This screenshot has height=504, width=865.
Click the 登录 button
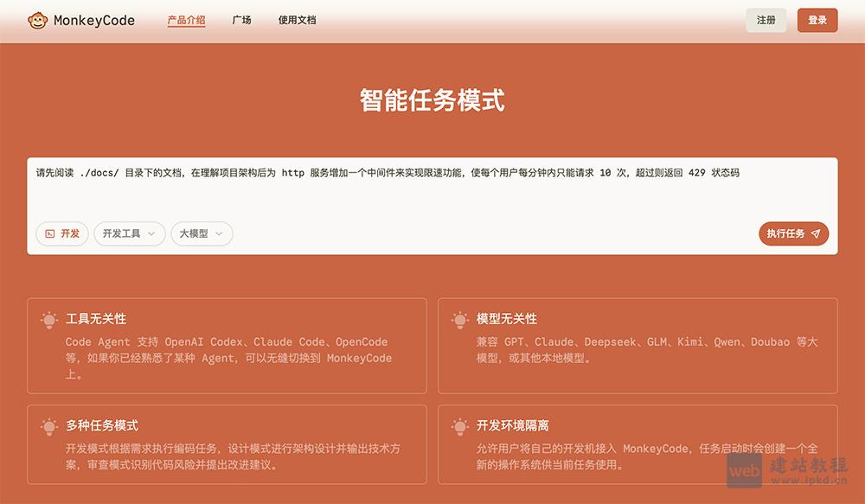[816, 19]
